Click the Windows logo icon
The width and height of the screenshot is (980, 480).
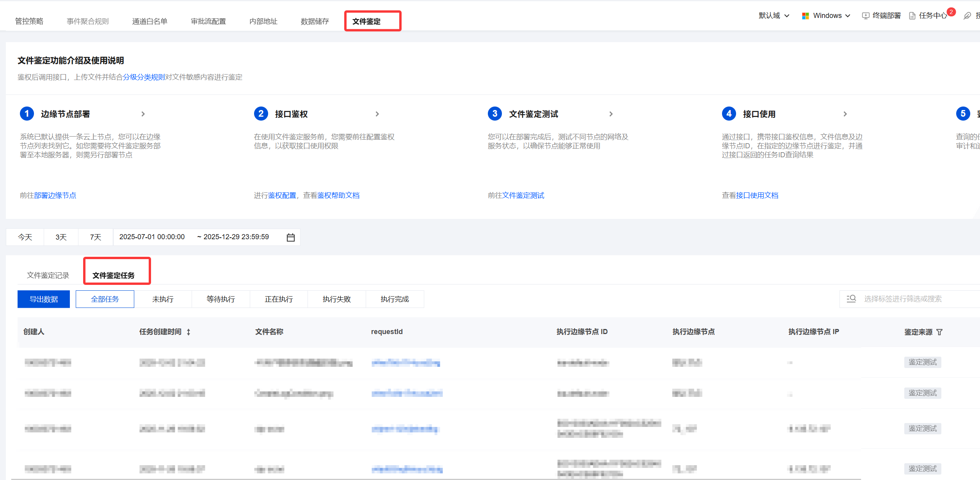805,16
